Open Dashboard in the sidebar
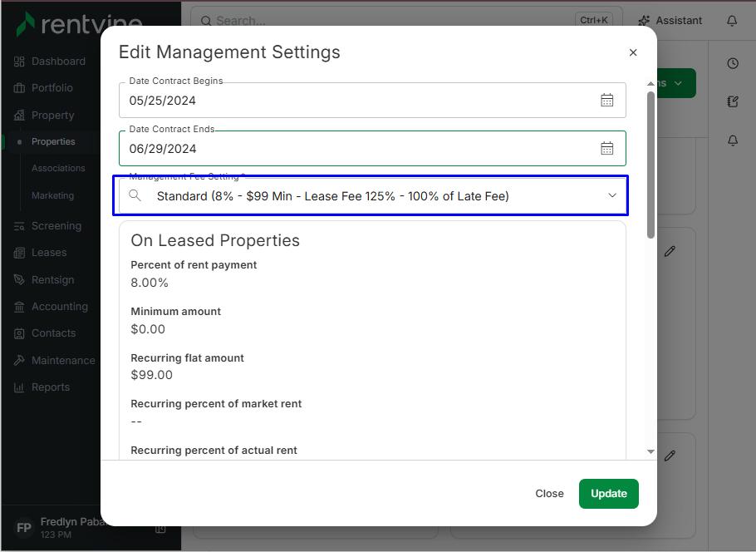Viewport: 756px width, 552px height. (58, 62)
